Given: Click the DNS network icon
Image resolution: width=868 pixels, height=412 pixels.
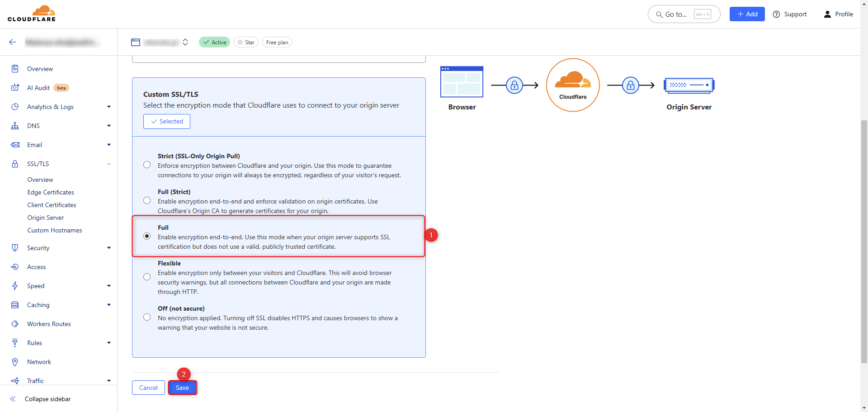Looking at the screenshot, I should point(15,126).
